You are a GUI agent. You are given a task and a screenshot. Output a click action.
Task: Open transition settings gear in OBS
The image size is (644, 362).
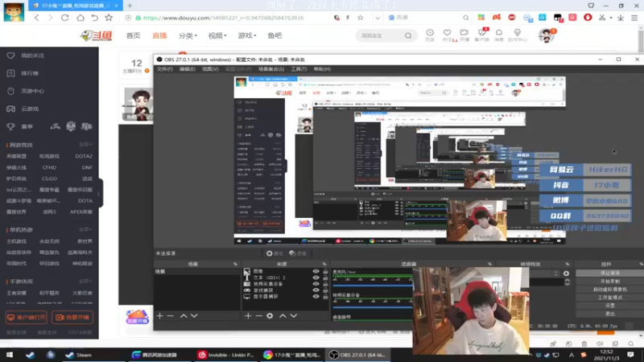tap(567, 274)
